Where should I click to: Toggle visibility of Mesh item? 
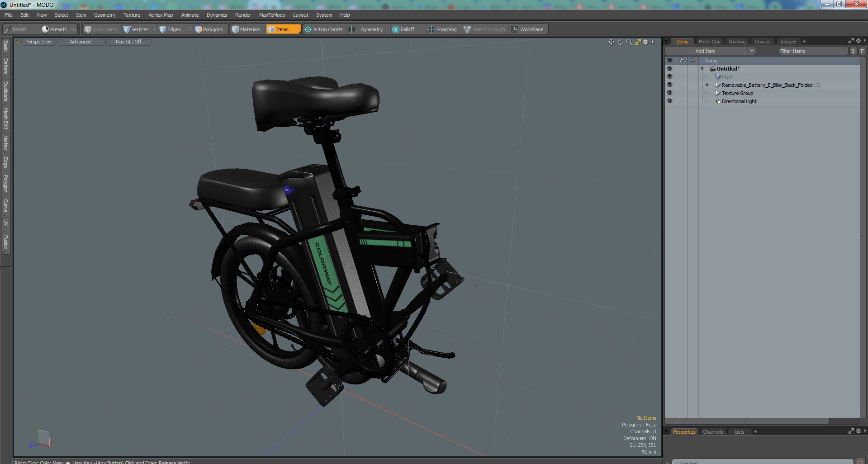coord(670,77)
